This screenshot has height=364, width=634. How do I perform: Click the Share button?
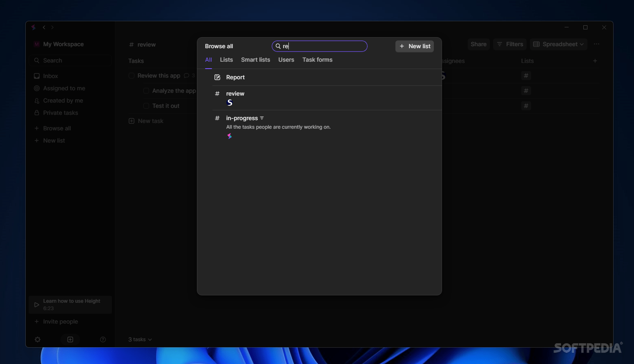pos(478,44)
